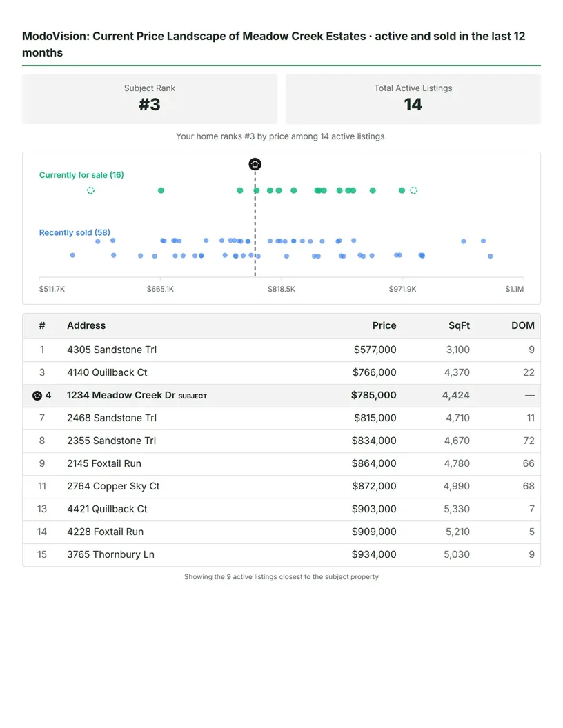
Task: Select the 1234 Meadow Creek Dr address
Action: click(121, 395)
